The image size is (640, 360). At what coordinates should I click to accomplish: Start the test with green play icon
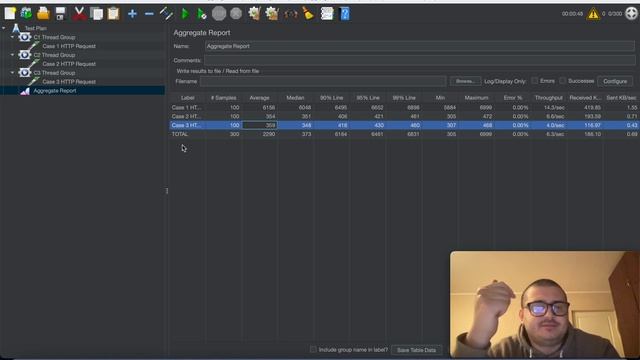pyautogui.click(x=184, y=14)
